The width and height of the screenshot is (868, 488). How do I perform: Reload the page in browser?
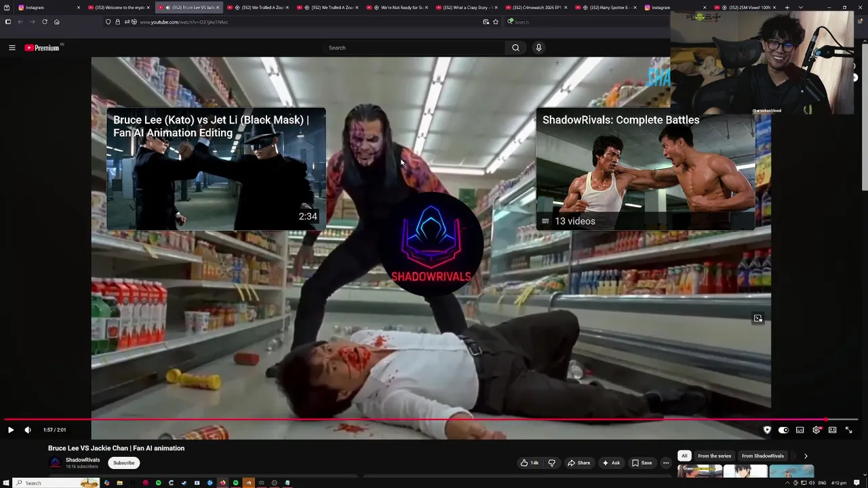point(45,22)
